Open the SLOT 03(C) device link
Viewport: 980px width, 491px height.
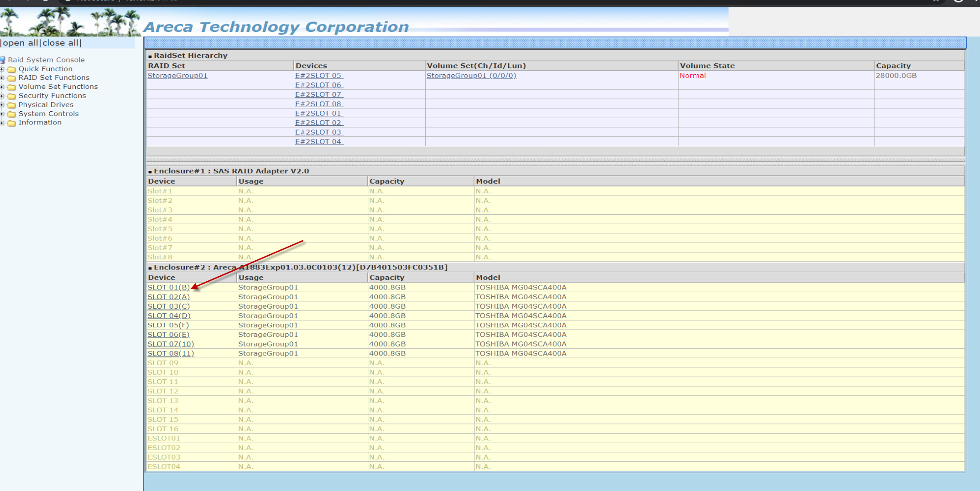tap(168, 306)
